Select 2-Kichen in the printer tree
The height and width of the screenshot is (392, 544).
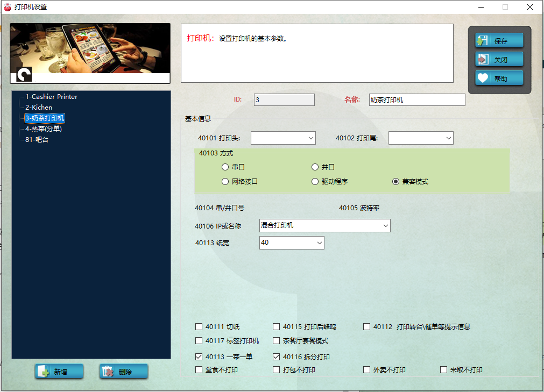[x=39, y=108]
